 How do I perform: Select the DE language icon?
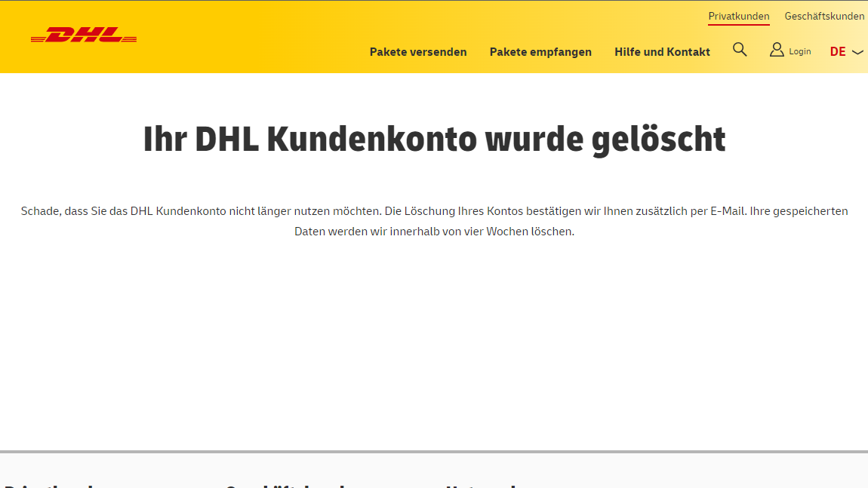point(838,51)
